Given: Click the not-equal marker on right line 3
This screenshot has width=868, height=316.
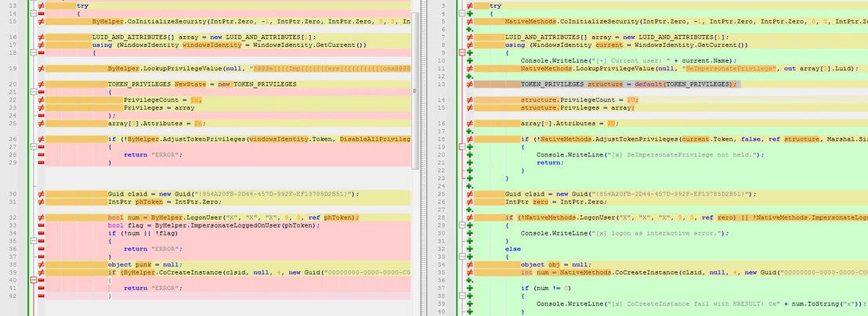Looking at the screenshot, I should coord(470,5).
